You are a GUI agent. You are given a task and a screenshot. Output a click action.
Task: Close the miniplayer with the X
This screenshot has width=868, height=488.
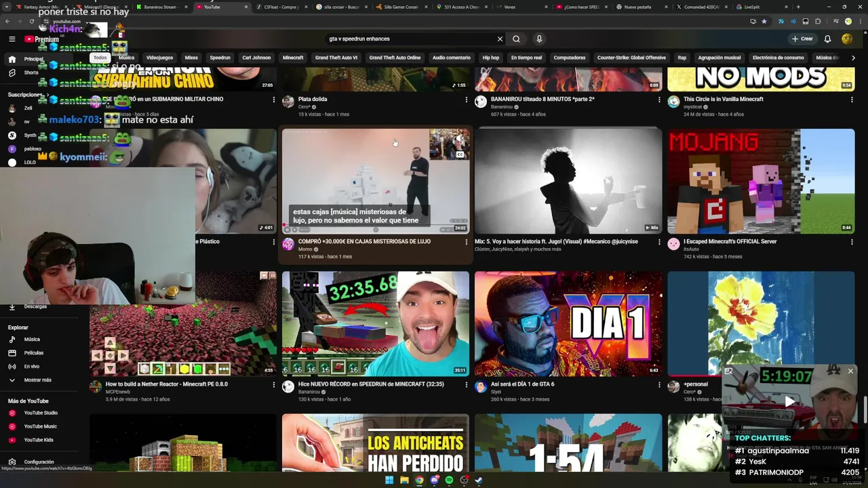pyautogui.click(x=850, y=371)
